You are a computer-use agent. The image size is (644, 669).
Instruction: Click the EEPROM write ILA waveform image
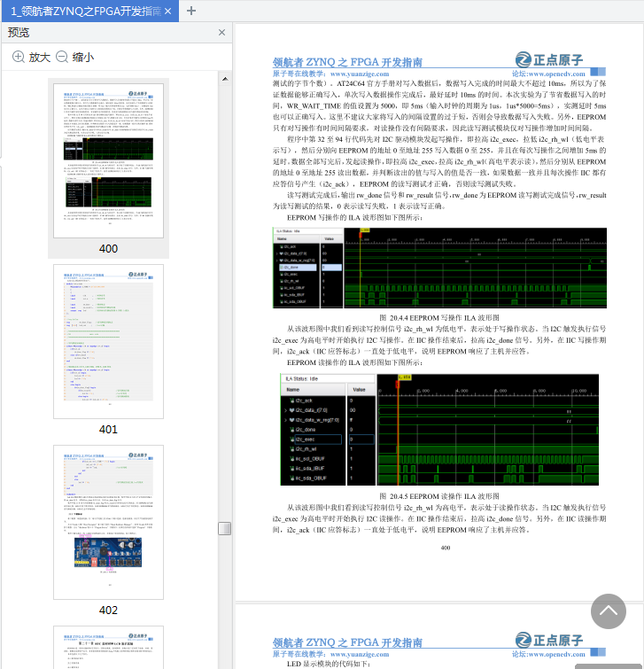(x=439, y=268)
